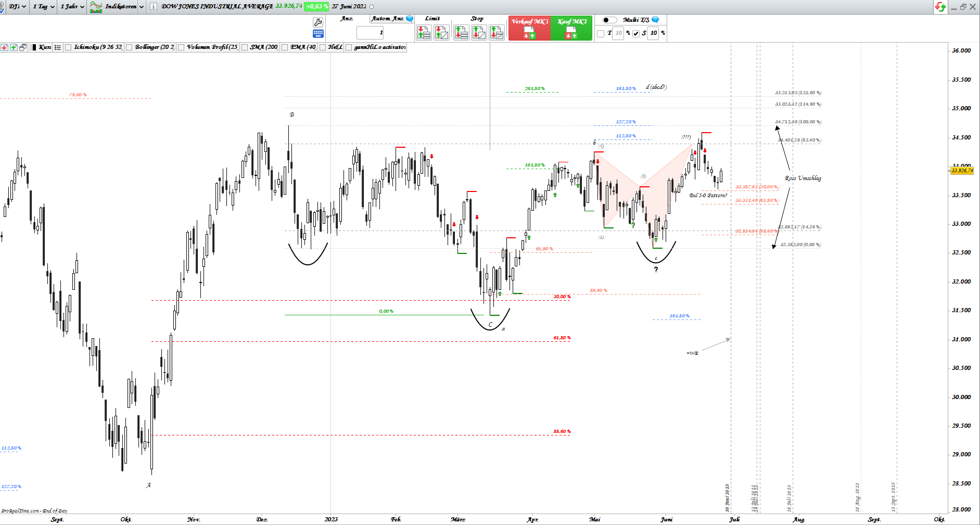
Task: Click the 36.000 price axis label
Action: pyautogui.click(x=961, y=50)
